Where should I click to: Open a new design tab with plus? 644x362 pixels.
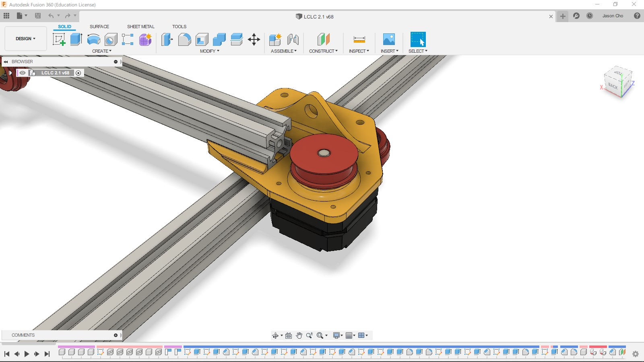563,16
